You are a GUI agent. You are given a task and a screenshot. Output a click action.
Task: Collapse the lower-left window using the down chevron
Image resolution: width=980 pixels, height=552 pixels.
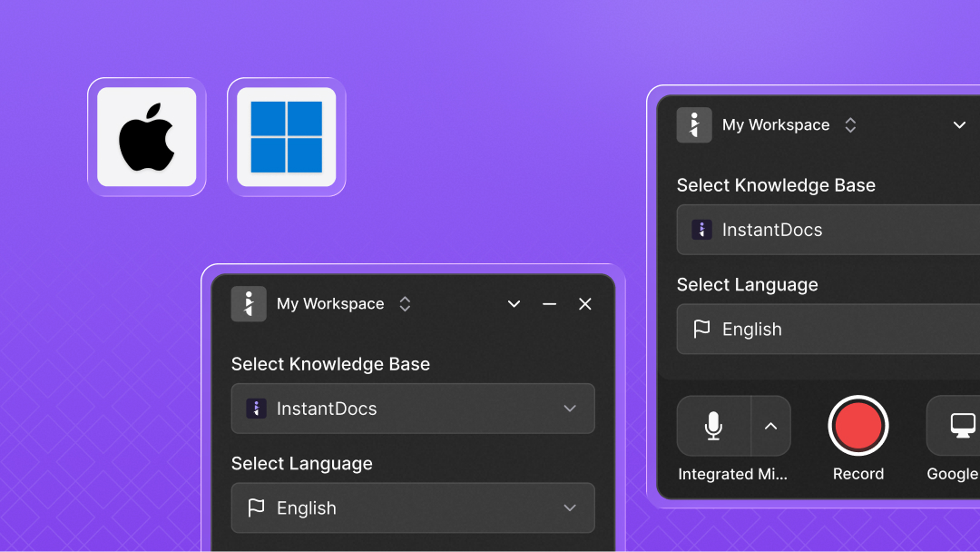[514, 304]
